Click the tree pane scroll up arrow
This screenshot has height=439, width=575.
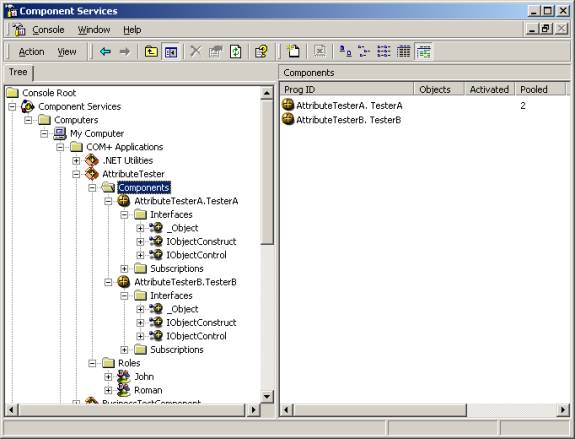pos(267,93)
